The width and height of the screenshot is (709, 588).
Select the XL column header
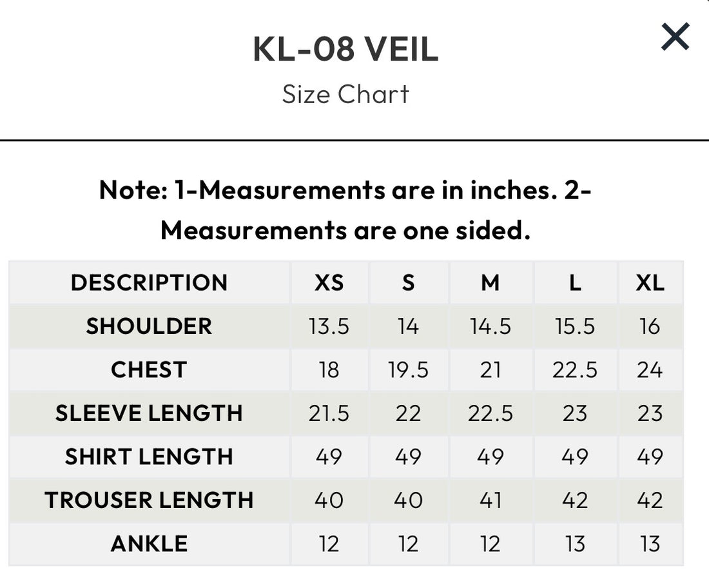click(x=651, y=282)
